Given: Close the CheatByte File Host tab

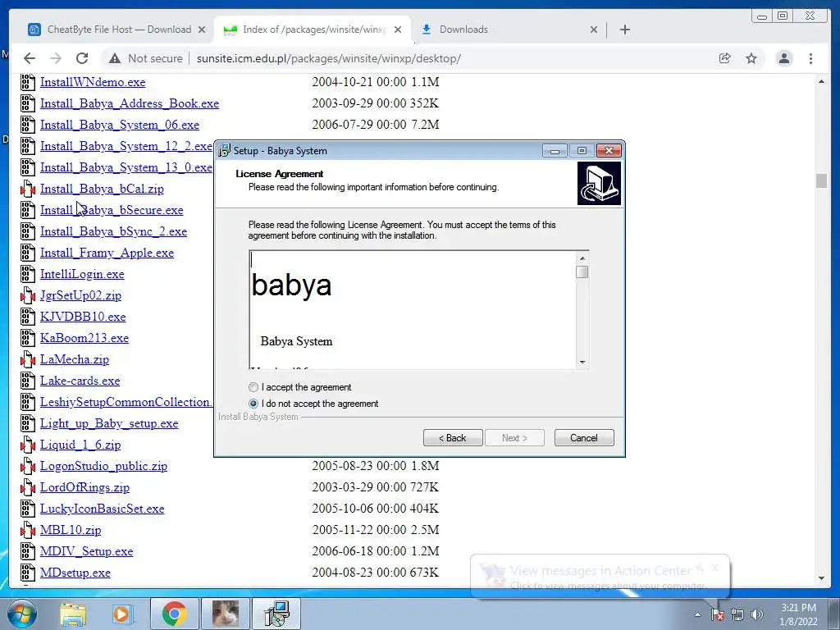Looking at the screenshot, I should click(202, 30).
